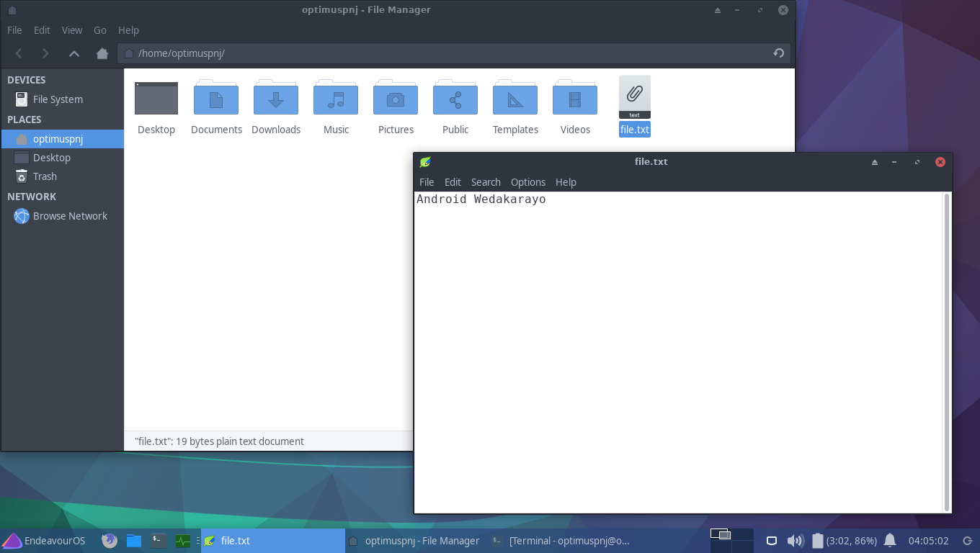Click the File Manager titlebar menu icon
The width and height of the screenshot is (980, 553).
[12, 10]
